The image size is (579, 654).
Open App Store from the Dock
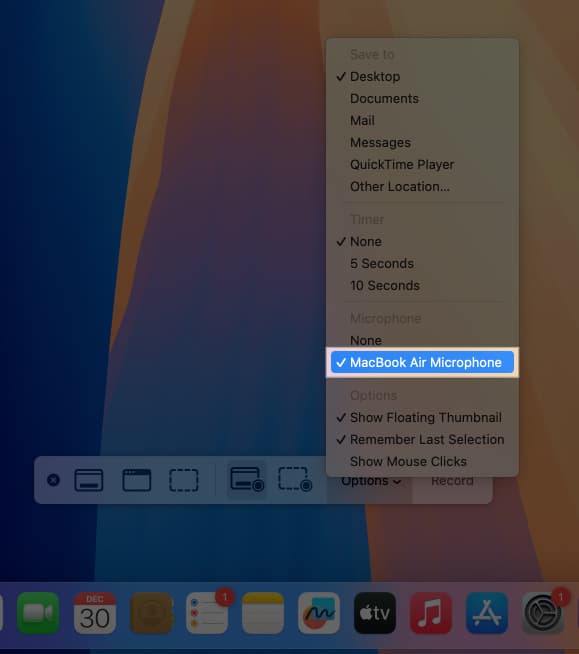point(487,613)
